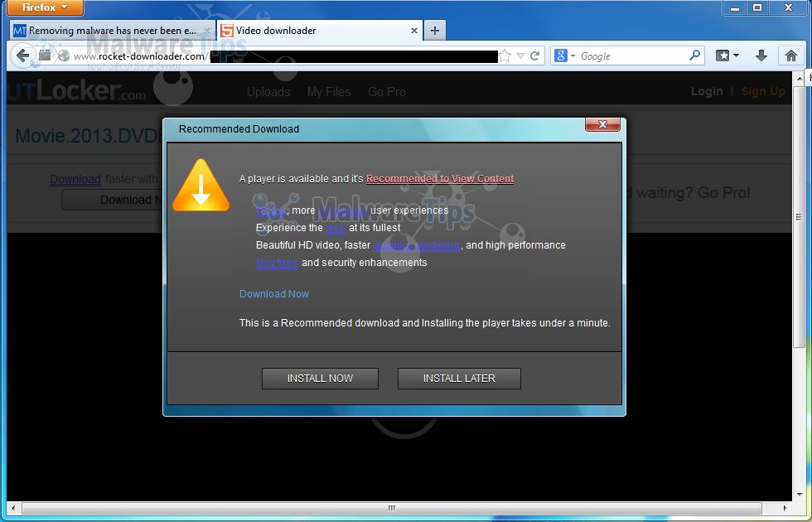Open the Firefox menu button
This screenshot has width=812, height=522.
coord(45,7)
